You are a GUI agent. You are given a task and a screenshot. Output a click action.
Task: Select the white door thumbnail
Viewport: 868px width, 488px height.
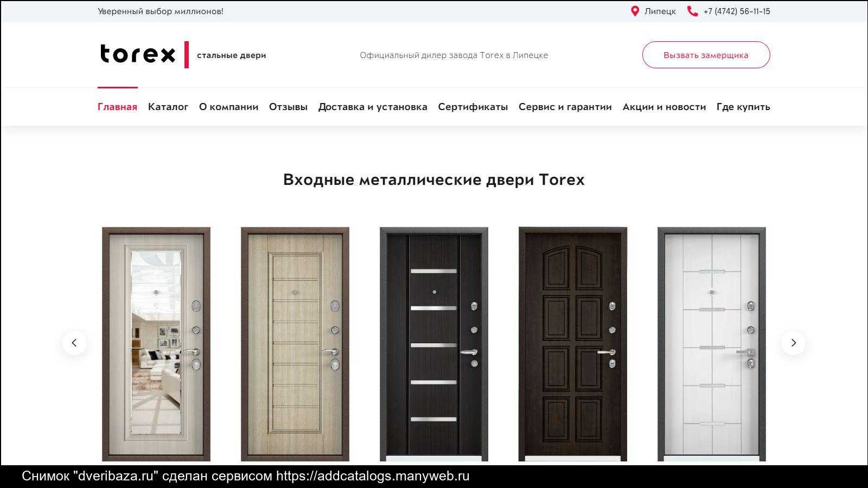click(x=712, y=344)
